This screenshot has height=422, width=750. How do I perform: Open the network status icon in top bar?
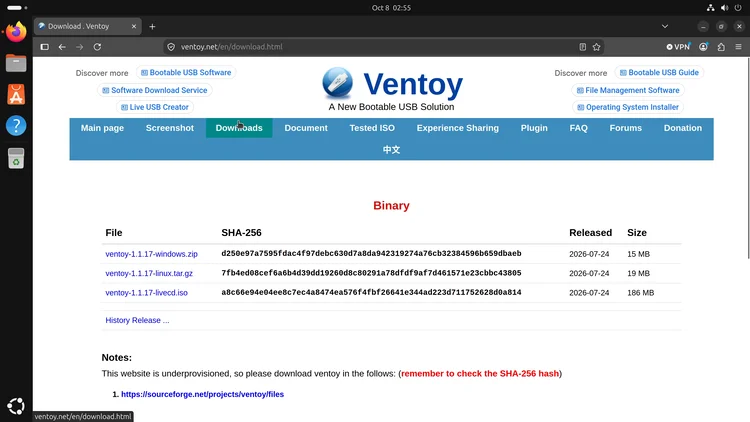pos(710,8)
